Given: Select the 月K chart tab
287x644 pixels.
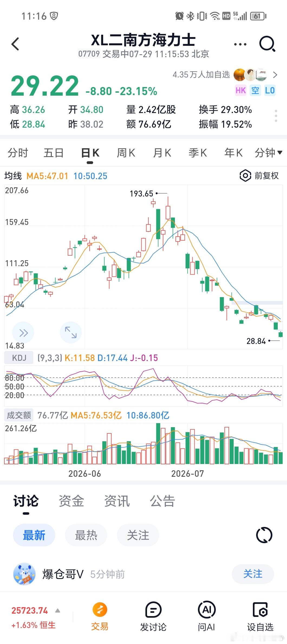Looking at the screenshot, I should pos(162,153).
